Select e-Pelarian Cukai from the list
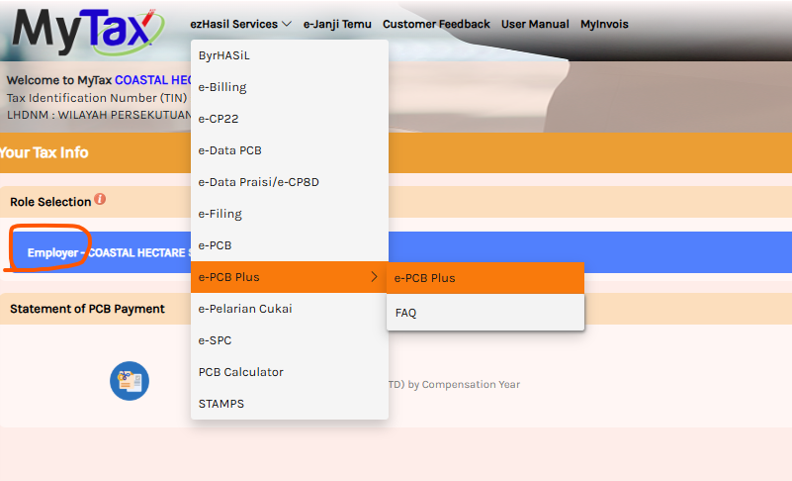The height and width of the screenshot is (481, 792). click(x=289, y=309)
